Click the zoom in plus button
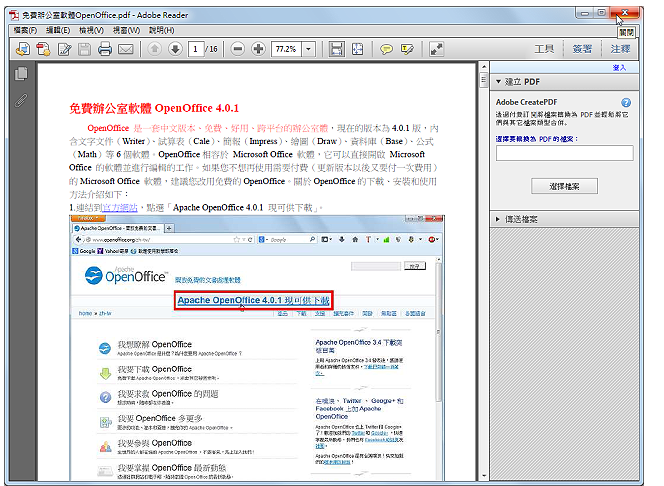 pos(258,49)
